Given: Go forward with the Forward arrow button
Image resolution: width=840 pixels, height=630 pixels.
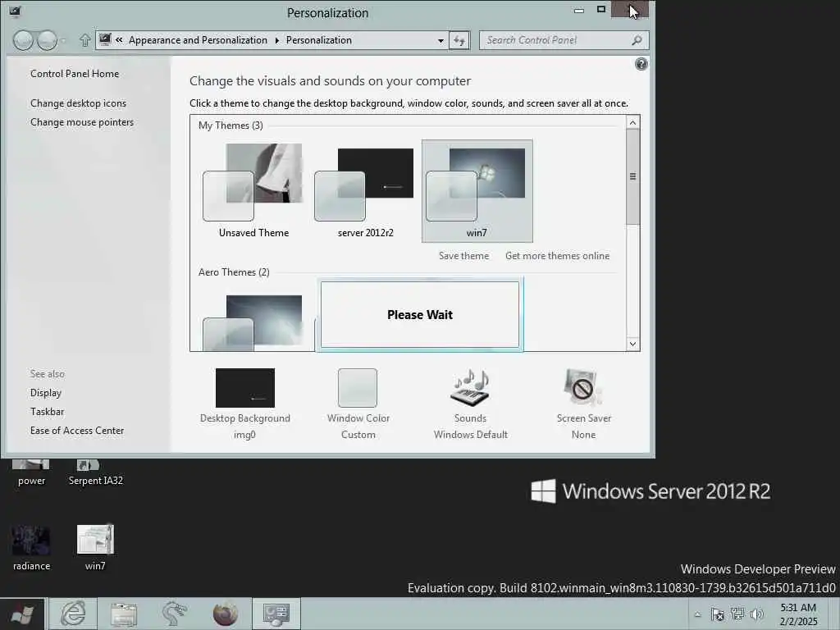Looking at the screenshot, I should coord(47,40).
